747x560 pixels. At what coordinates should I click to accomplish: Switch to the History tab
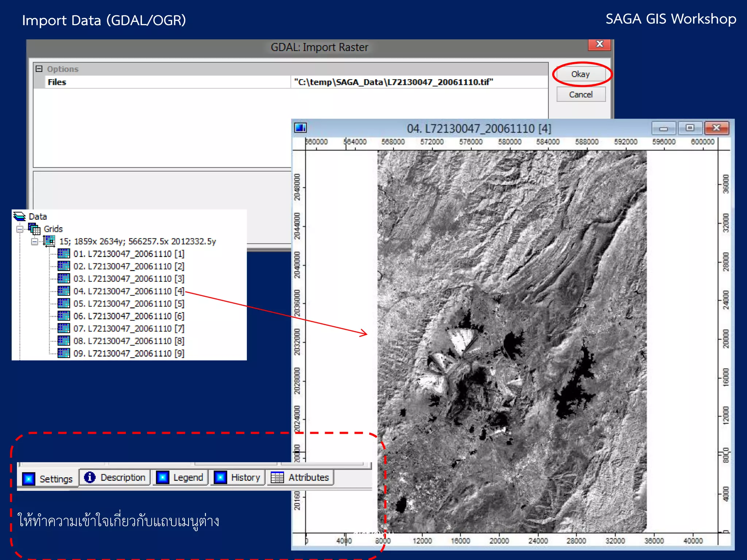tap(237, 477)
